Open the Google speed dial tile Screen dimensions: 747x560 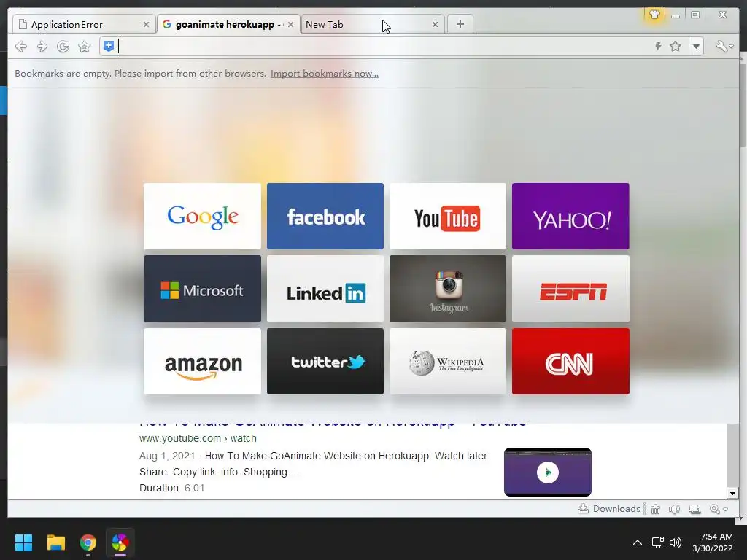[203, 216]
